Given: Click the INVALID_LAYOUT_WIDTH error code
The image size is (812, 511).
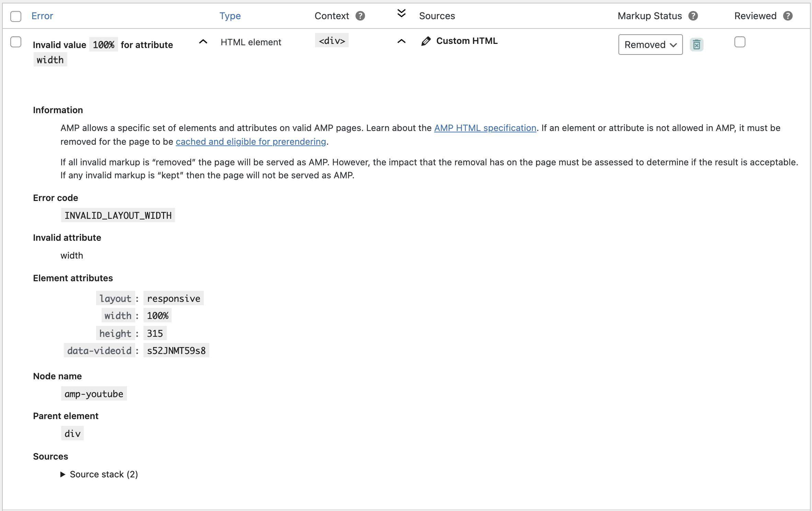Looking at the screenshot, I should tap(118, 215).
